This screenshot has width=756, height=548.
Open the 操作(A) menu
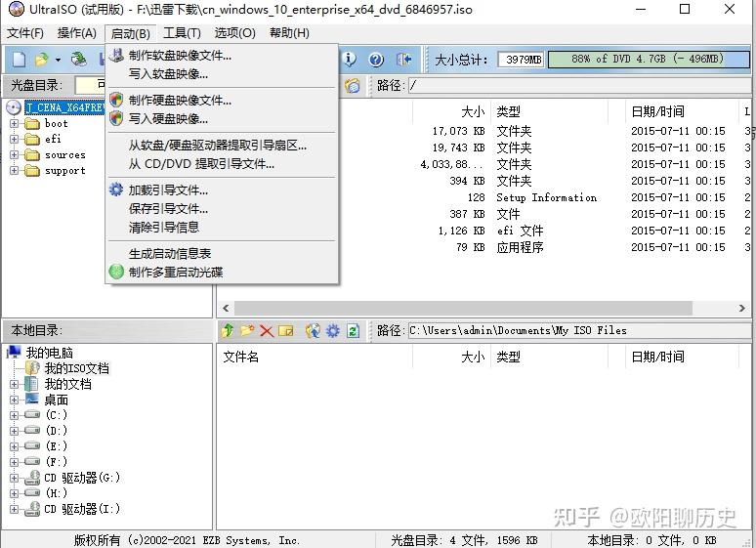point(76,33)
